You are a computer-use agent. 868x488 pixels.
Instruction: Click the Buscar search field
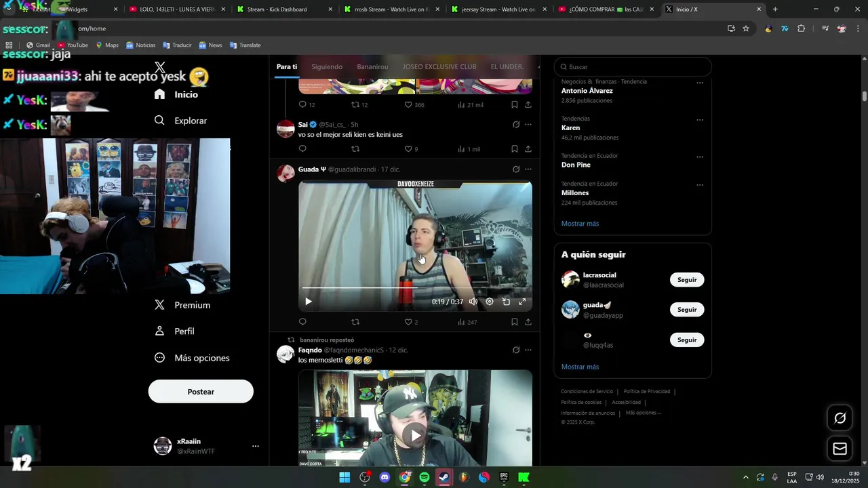click(633, 67)
